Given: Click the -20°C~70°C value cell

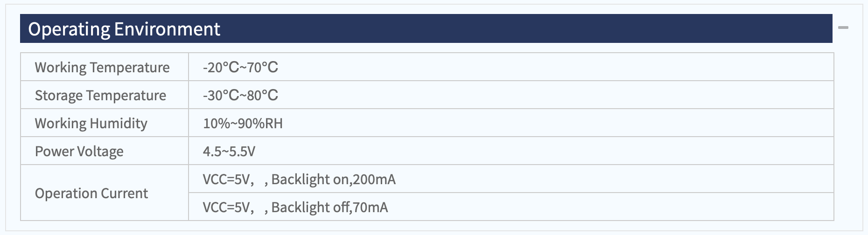Looking at the screenshot, I should click(x=511, y=67).
